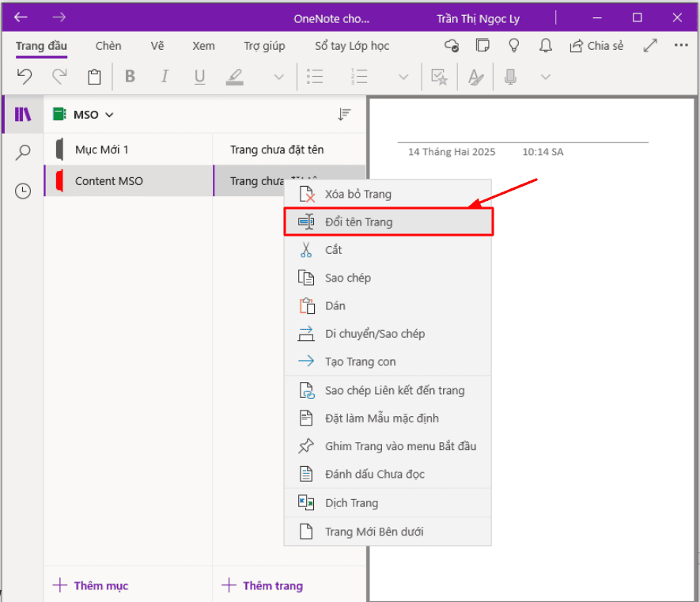
Task: Open text styles formatting icon
Action: [475, 77]
